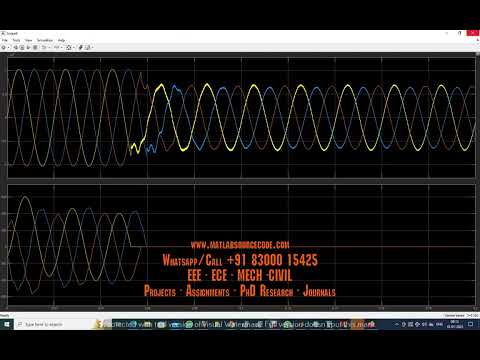
Task: Open the File menu
Action: [x=5, y=40]
